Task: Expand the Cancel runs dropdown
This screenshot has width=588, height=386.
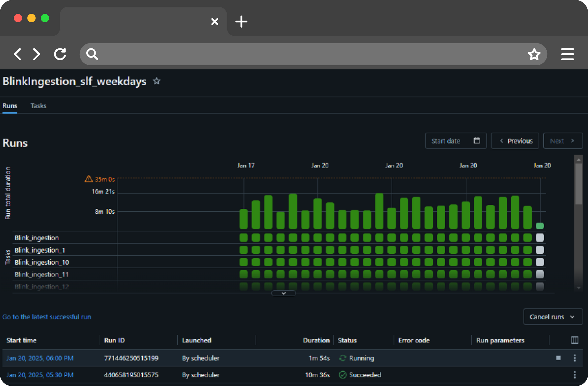Action: tap(552, 317)
